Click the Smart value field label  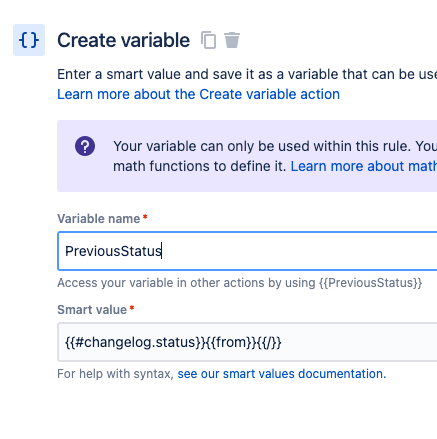[x=92, y=310]
